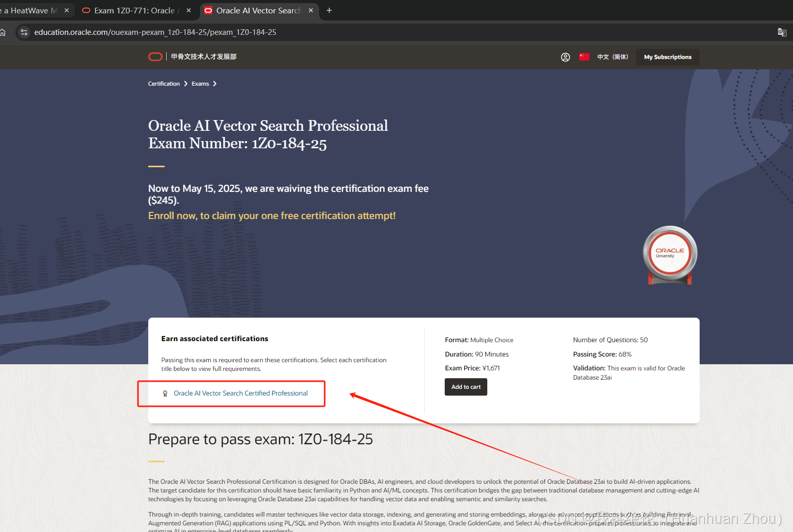The width and height of the screenshot is (793, 532).
Task: Click the address bar URL field
Action: coord(400,32)
